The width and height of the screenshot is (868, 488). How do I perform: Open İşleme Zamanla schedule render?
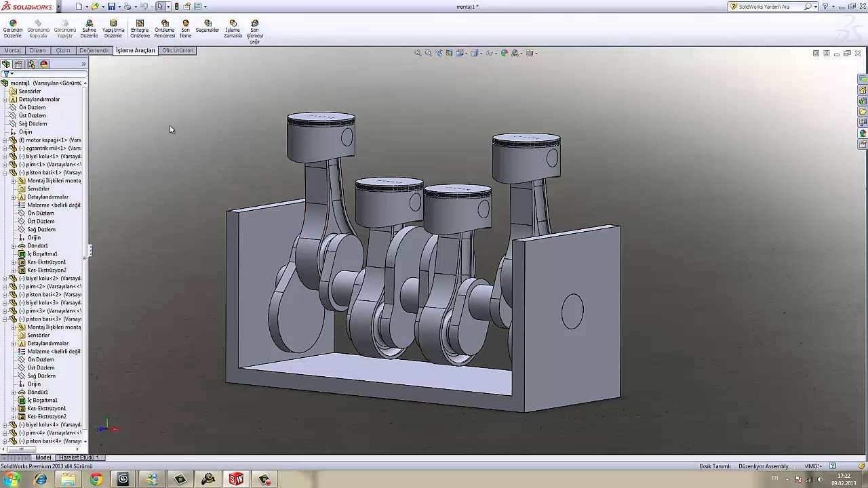(233, 28)
